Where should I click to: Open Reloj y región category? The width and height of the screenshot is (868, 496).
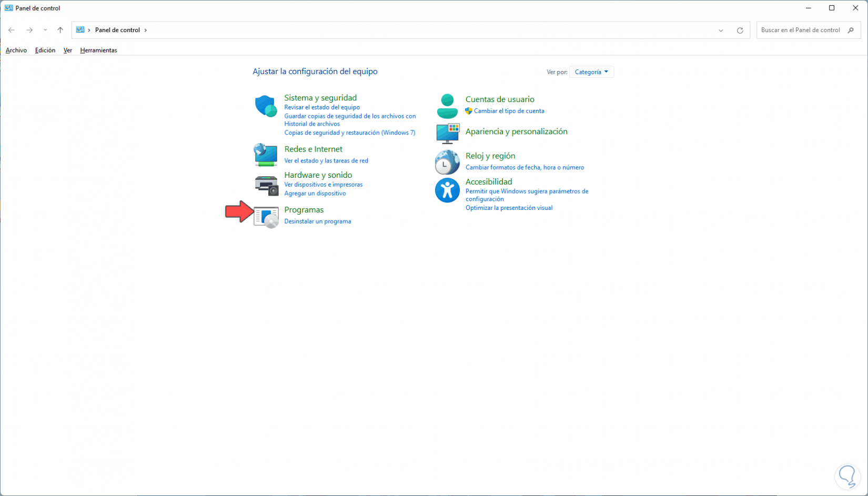click(x=490, y=156)
